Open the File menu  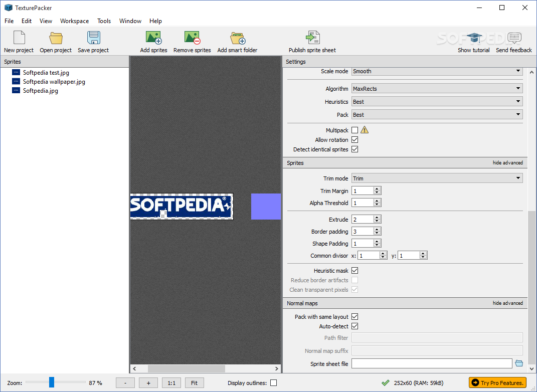pos(9,21)
